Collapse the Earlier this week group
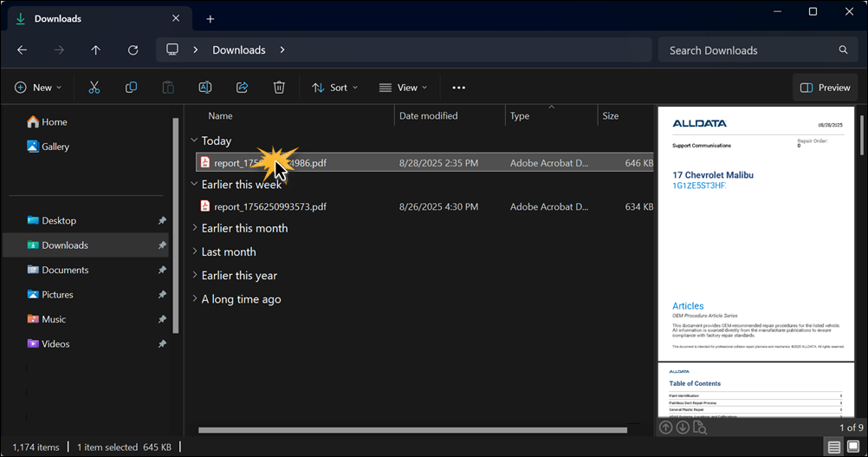This screenshot has width=868, height=457. tap(194, 184)
